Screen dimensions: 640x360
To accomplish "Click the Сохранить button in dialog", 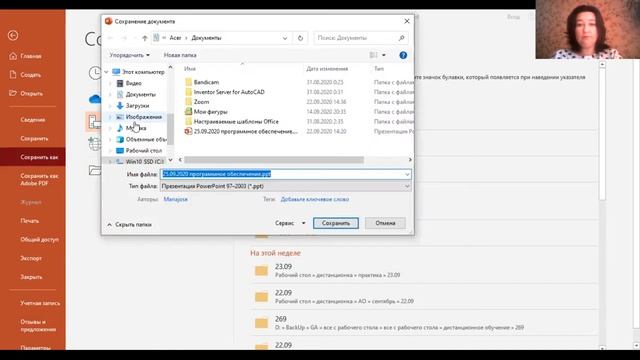I will (x=336, y=223).
